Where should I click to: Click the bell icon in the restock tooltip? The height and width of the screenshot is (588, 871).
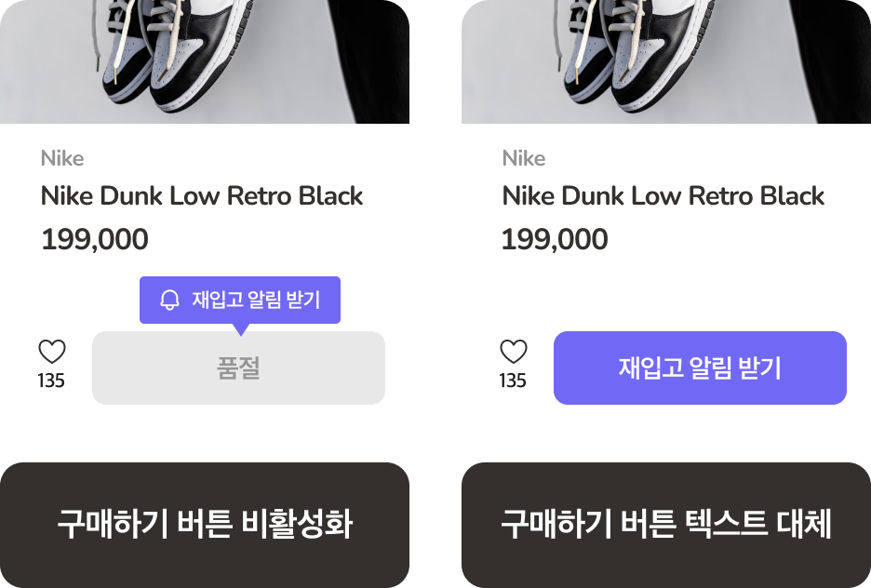point(169,300)
